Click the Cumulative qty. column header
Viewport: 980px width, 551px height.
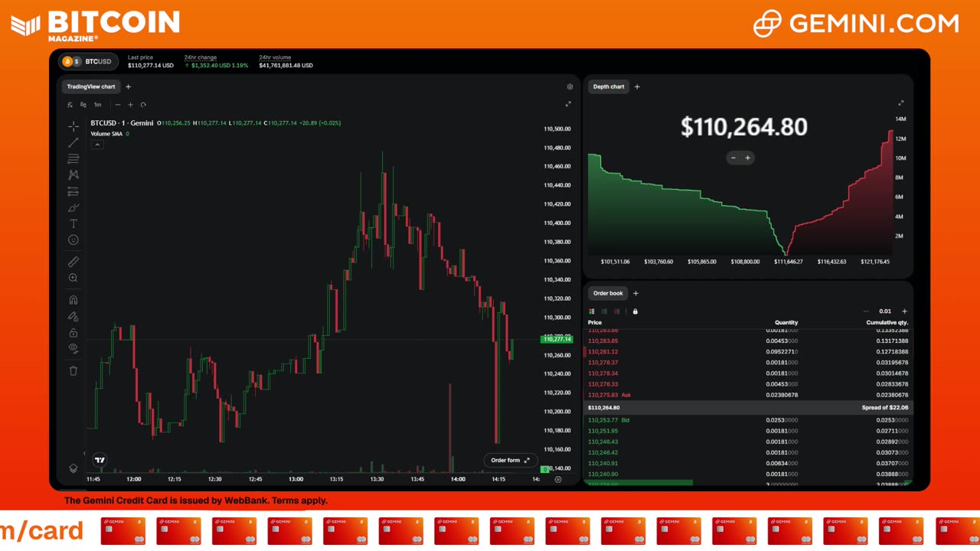[x=887, y=323]
